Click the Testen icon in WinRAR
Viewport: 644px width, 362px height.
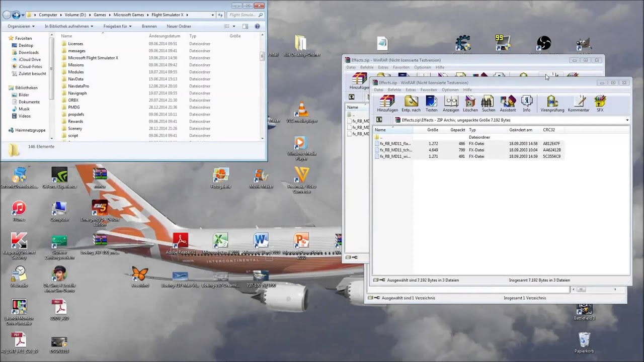point(431,103)
